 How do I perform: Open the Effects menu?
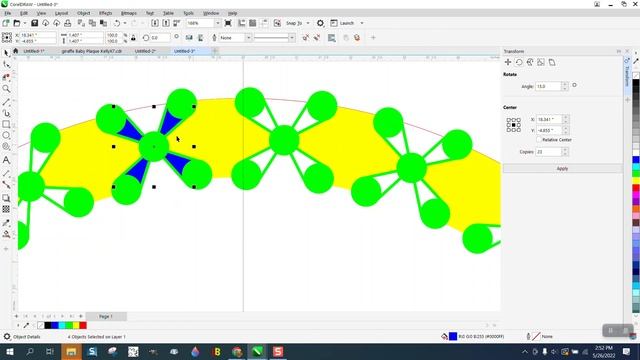105,13
